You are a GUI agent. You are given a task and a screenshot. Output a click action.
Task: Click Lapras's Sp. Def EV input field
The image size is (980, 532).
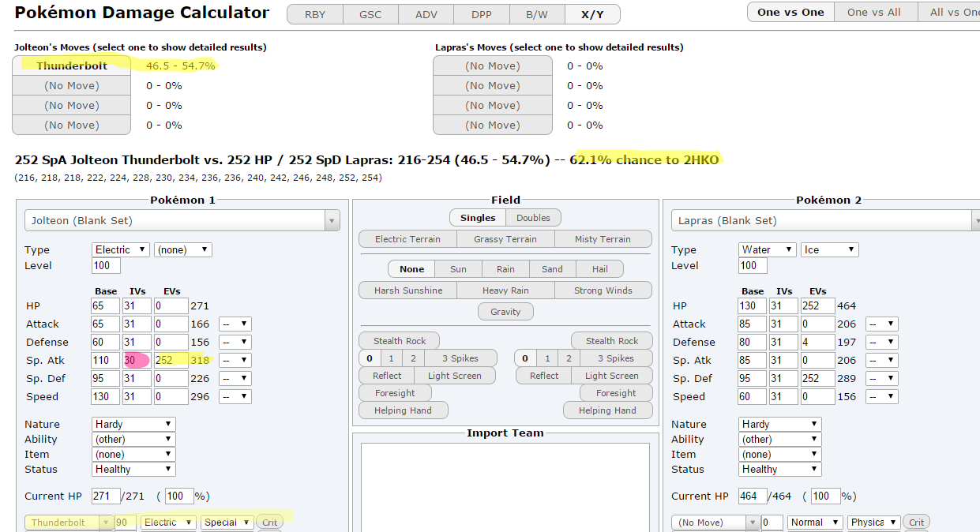point(817,378)
